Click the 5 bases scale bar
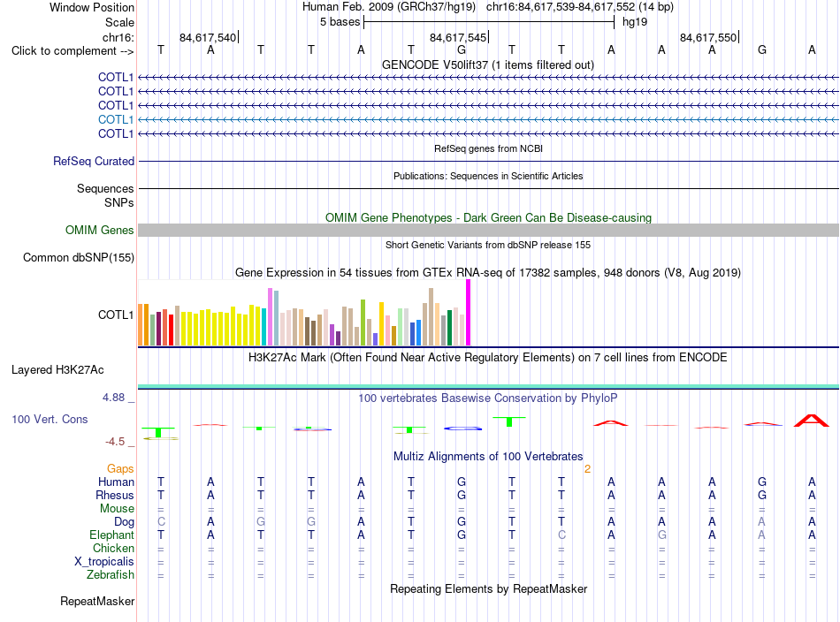The height and width of the screenshot is (622, 840). [489, 22]
